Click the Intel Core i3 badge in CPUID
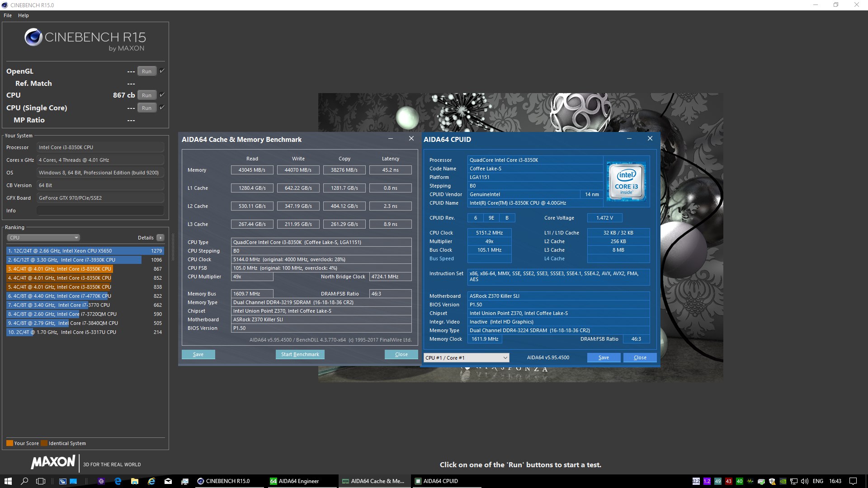This screenshot has width=868, height=488. click(x=626, y=182)
